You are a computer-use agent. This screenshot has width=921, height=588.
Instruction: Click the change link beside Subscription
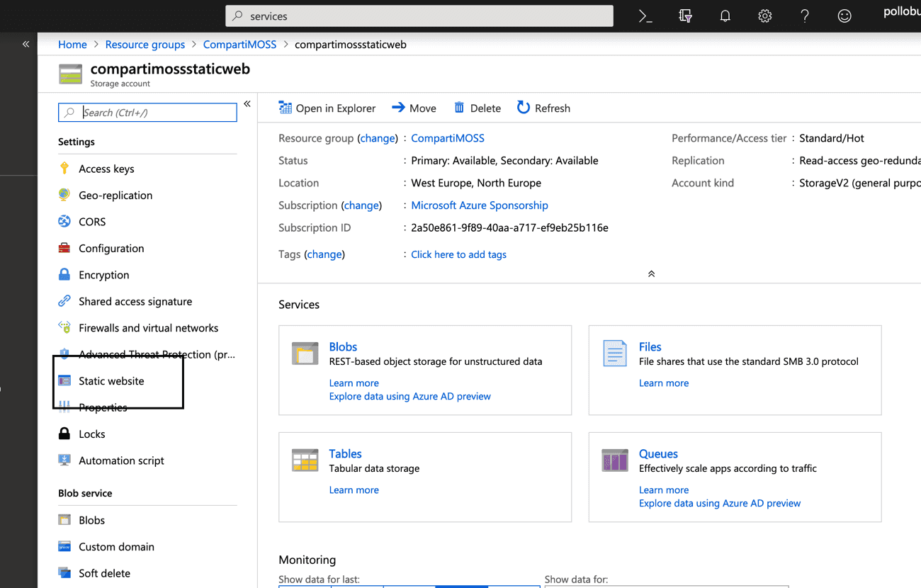(361, 205)
